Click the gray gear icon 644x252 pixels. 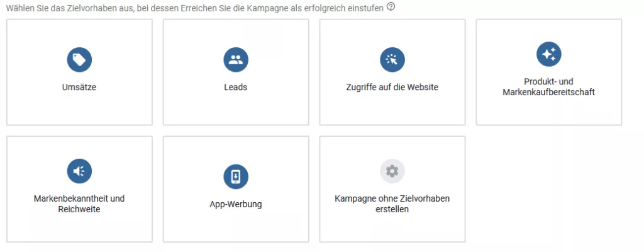[392, 171]
